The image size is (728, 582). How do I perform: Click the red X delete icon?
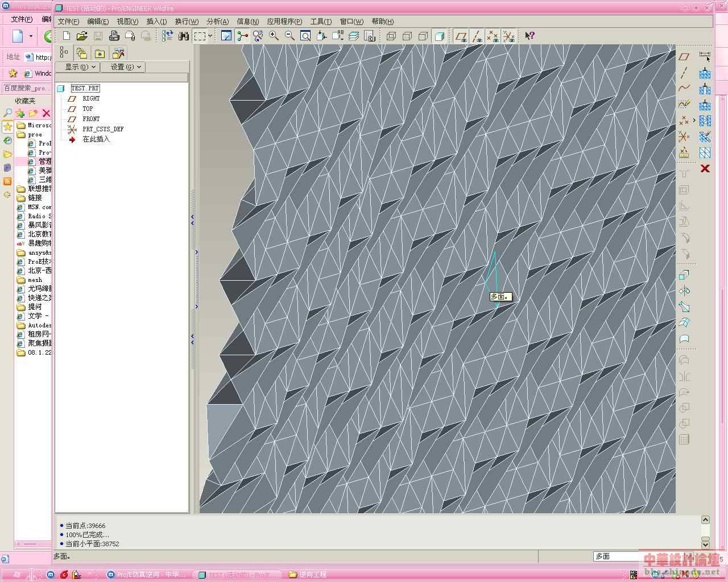(705, 168)
